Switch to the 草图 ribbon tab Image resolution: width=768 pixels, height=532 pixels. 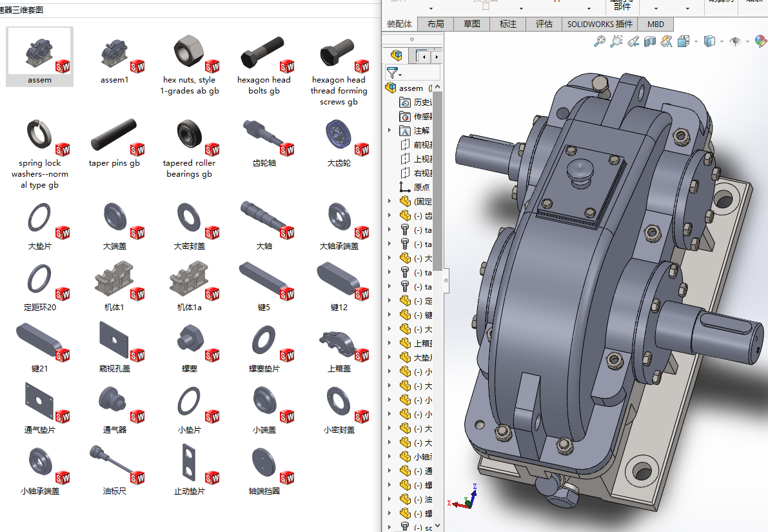pos(471,24)
